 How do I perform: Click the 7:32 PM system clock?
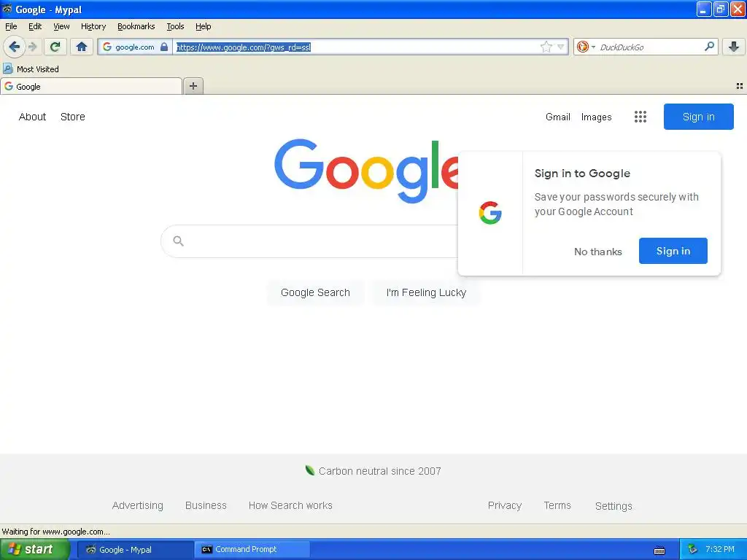(720, 549)
